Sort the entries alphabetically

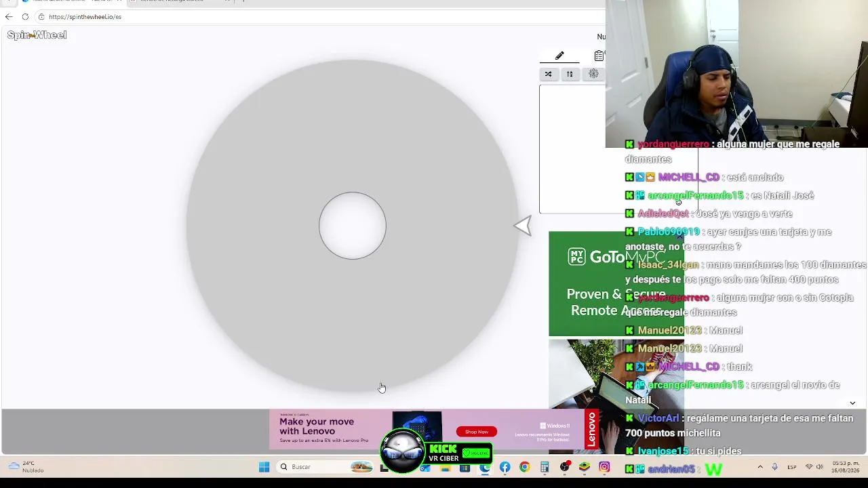coord(570,74)
